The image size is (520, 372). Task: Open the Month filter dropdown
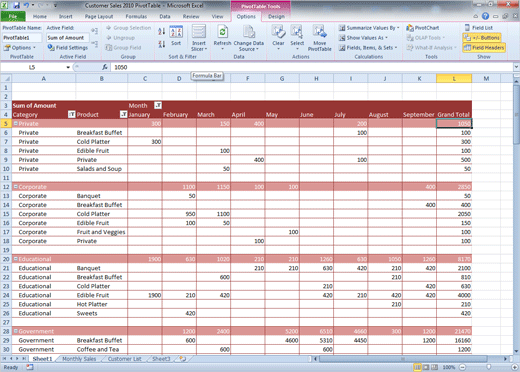(x=158, y=105)
